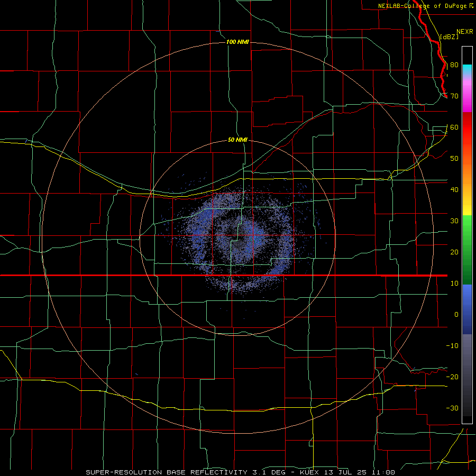Click the 20 value on dBZ scale
Viewport: 476px width, 476px height.
(454, 252)
